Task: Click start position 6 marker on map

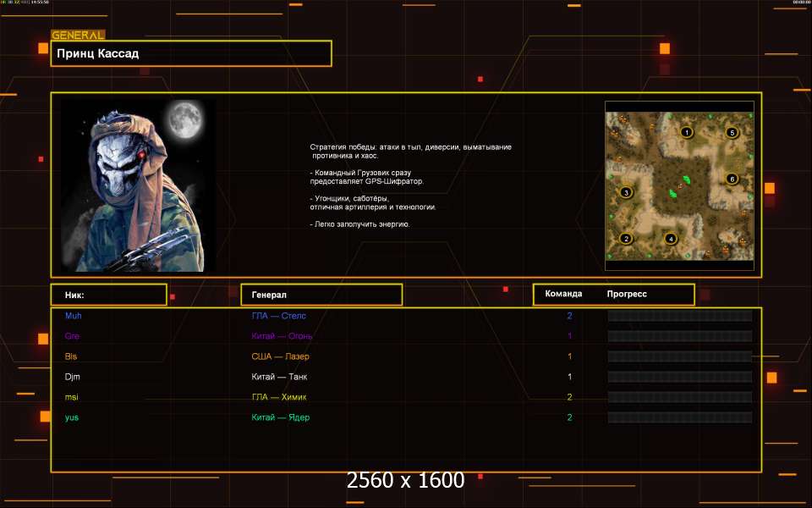Action: pyautogui.click(x=732, y=179)
